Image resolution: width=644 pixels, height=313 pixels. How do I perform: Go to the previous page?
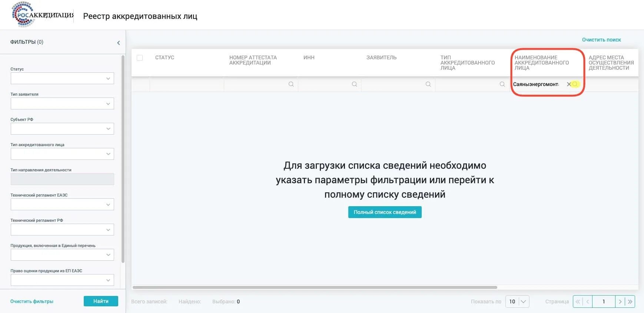pyautogui.click(x=587, y=302)
